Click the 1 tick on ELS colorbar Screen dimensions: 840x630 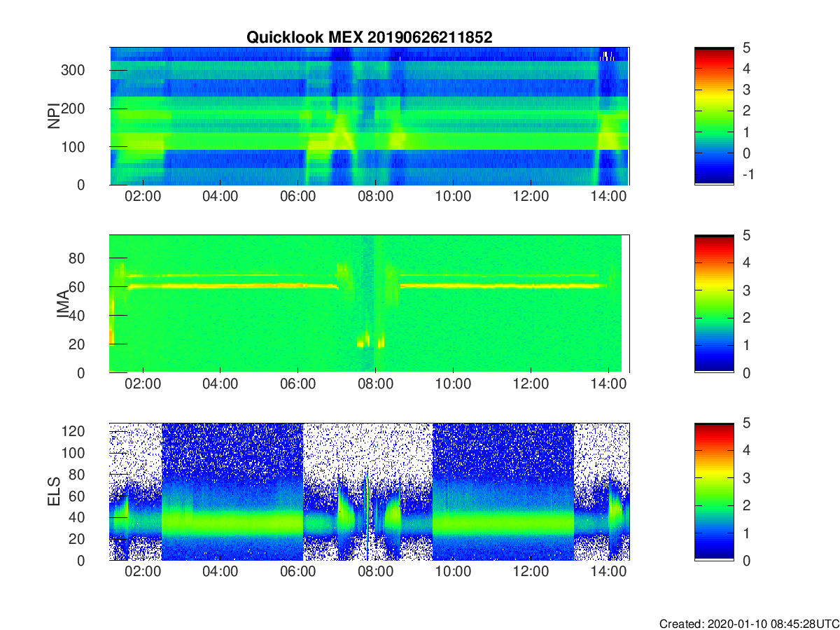(x=745, y=533)
